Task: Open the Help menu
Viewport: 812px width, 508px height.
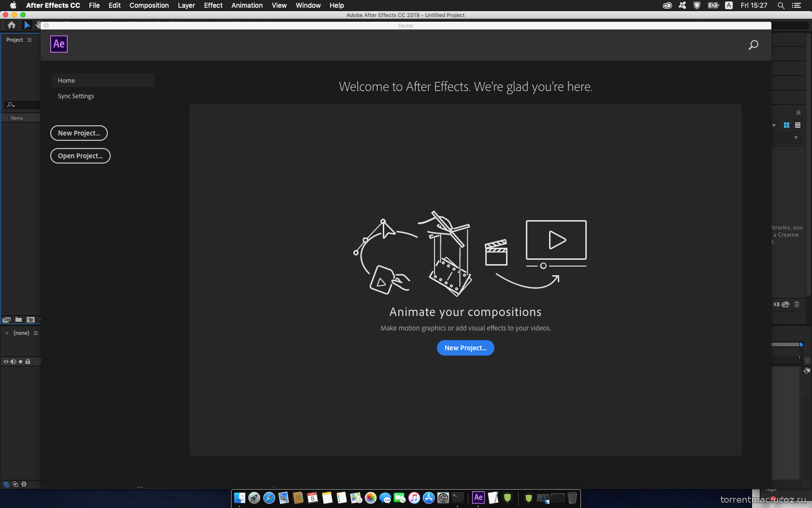Action: (337, 5)
